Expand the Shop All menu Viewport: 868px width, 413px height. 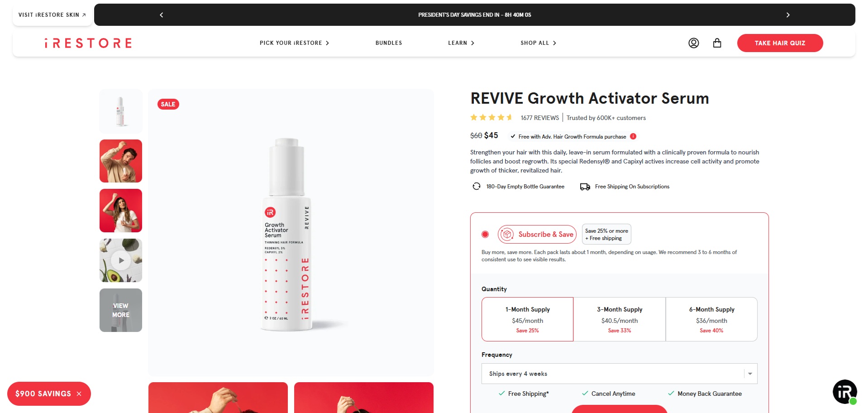(538, 43)
